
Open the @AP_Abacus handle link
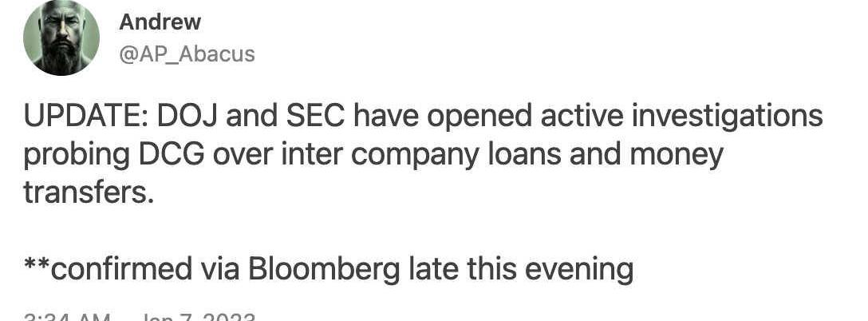(x=187, y=53)
